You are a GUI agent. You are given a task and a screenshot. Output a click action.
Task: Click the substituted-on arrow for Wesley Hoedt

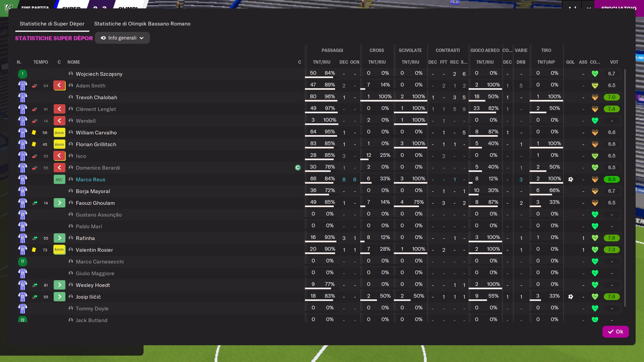click(x=60, y=285)
